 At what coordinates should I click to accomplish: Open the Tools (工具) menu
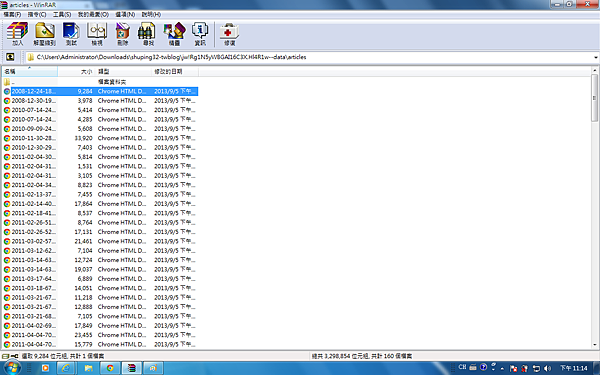pyautogui.click(x=62, y=15)
